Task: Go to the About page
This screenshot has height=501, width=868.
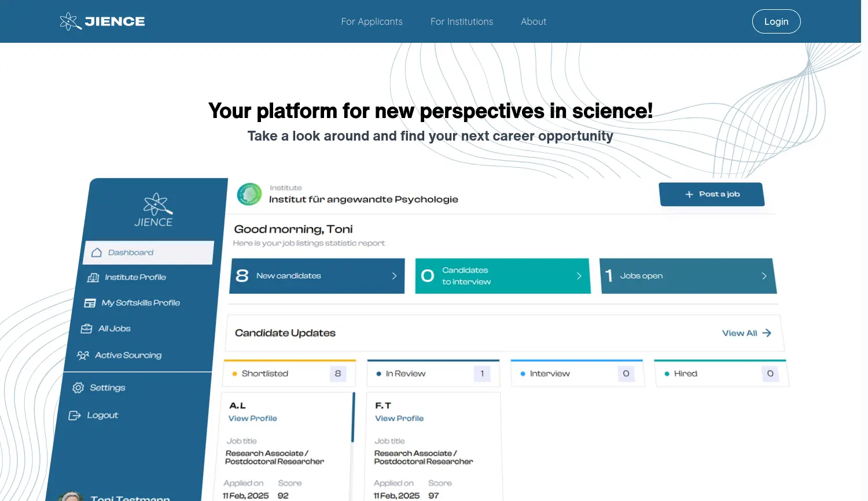Action: click(534, 21)
